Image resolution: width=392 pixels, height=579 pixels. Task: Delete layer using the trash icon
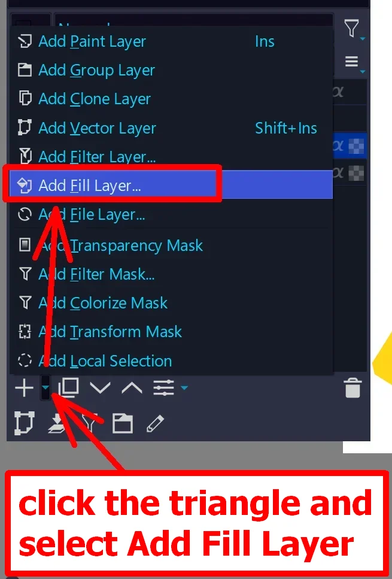(353, 388)
